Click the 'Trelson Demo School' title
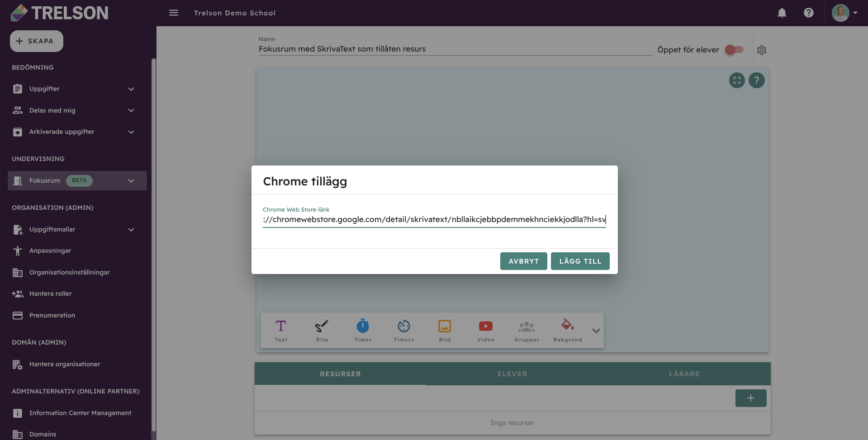This screenshot has height=440, width=868. click(x=235, y=13)
